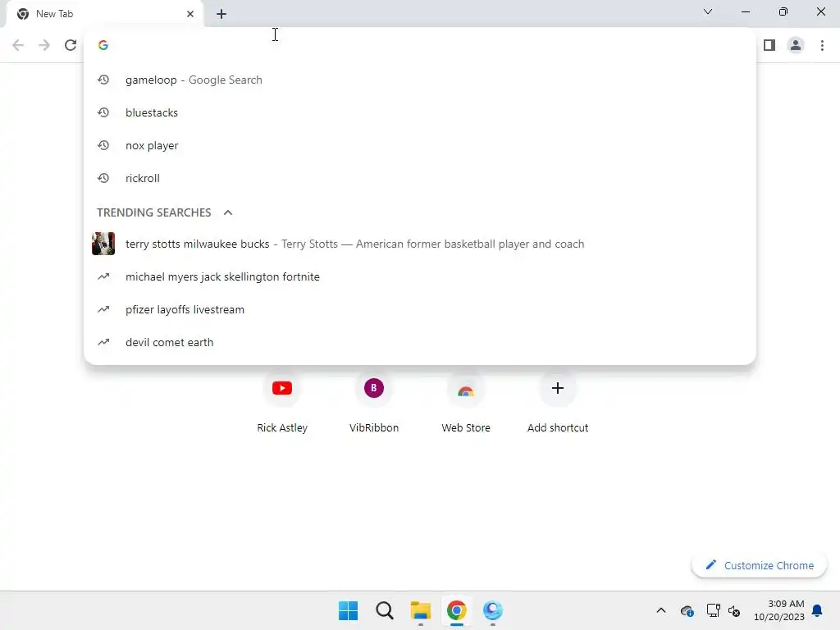Select michael myers jack skellington fortnite
The image size is (840, 630).
pyautogui.click(x=420, y=276)
